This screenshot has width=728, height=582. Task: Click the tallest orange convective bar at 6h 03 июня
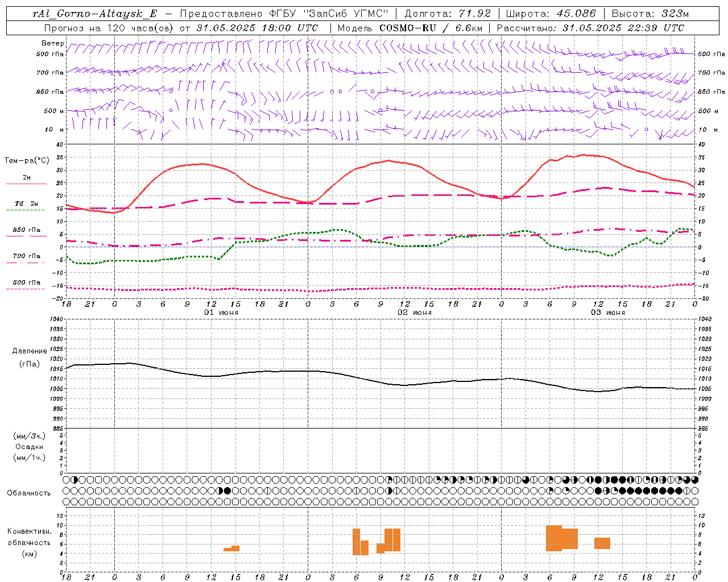(554, 538)
